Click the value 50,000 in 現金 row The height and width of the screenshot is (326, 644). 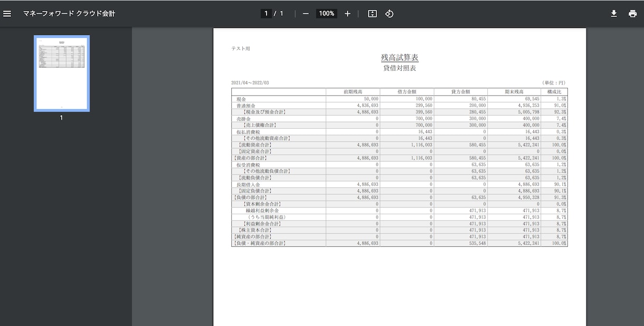pos(371,99)
